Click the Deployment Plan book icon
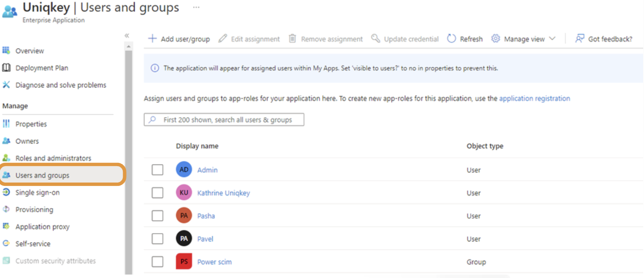Viewport: 644px width, 278px height. pos(6,68)
